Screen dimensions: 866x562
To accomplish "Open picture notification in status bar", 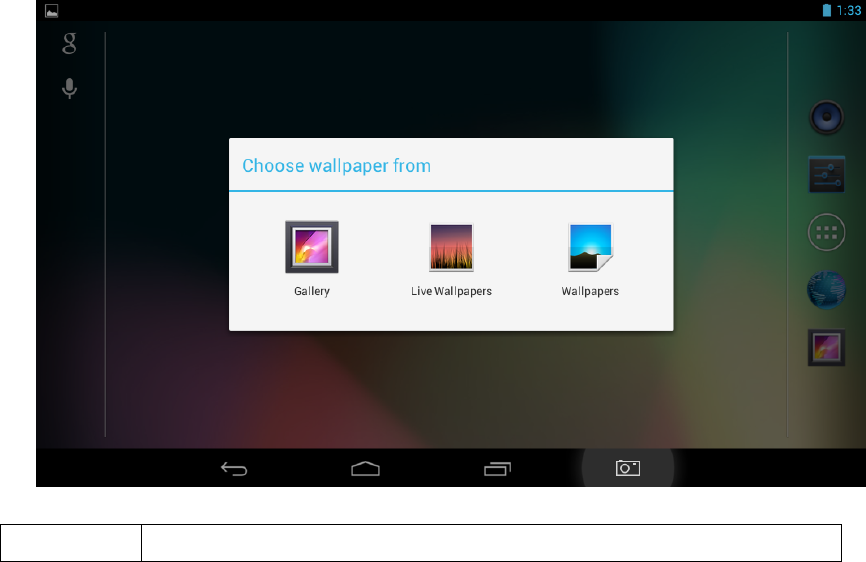I will pyautogui.click(x=51, y=10).
